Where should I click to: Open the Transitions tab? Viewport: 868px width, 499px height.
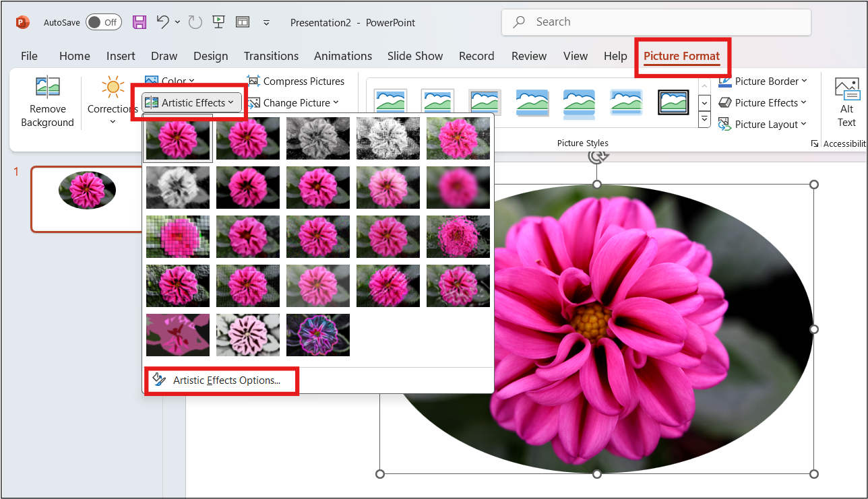(x=271, y=56)
